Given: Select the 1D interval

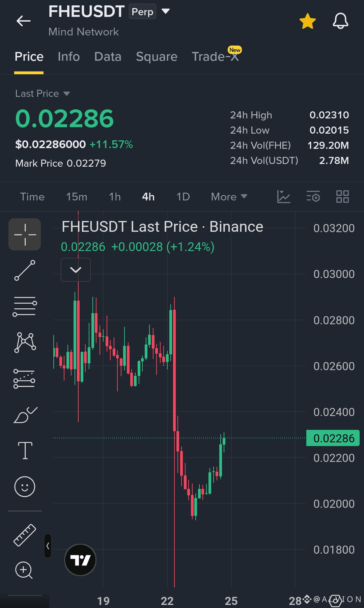Looking at the screenshot, I should pos(183,197).
